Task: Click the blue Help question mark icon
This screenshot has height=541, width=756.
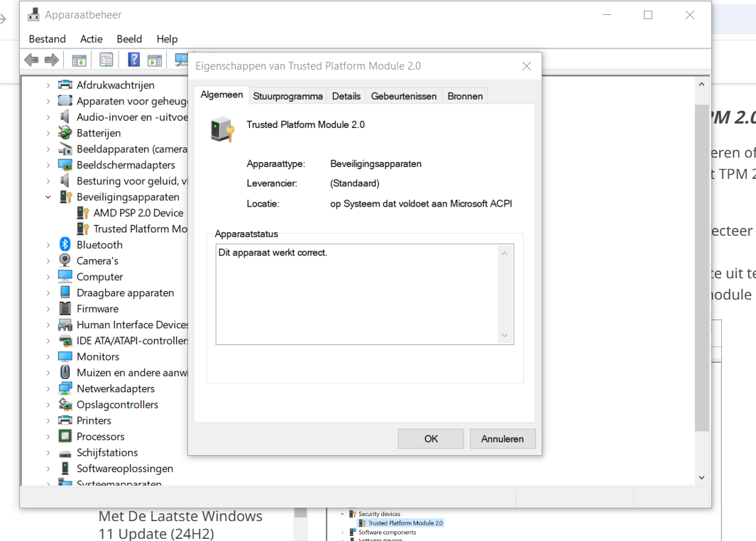Action: pyautogui.click(x=133, y=60)
